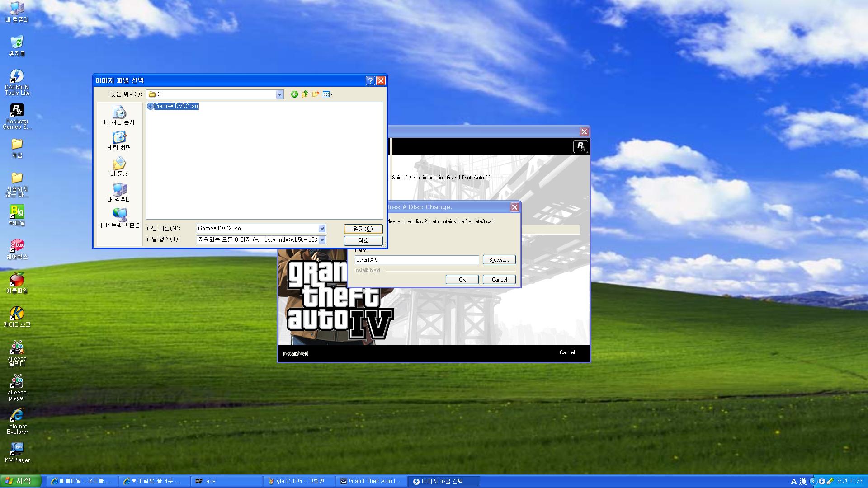Go to 내 네트워크 환경 in places bar
The height and width of the screenshot is (488, 868).
[119, 218]
